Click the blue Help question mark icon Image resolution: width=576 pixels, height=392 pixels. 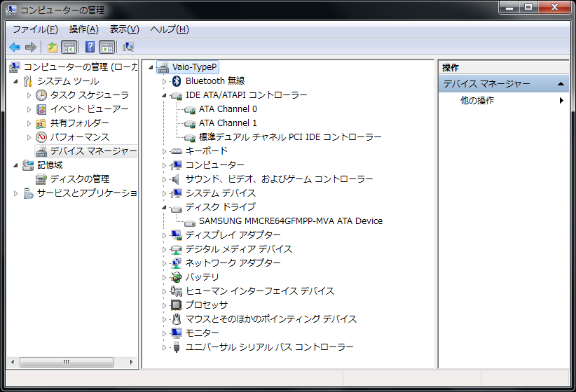click(90, 47)
